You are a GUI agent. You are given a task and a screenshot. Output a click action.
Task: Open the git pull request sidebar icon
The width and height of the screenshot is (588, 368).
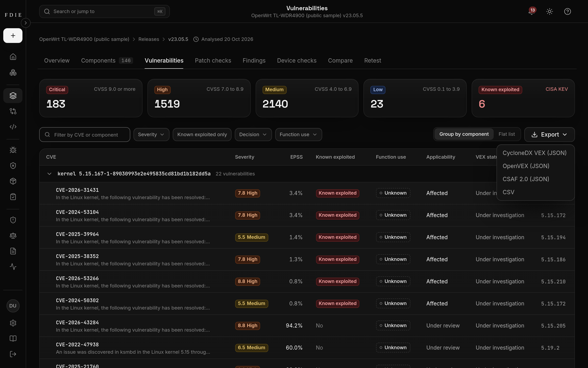point(13,111)
